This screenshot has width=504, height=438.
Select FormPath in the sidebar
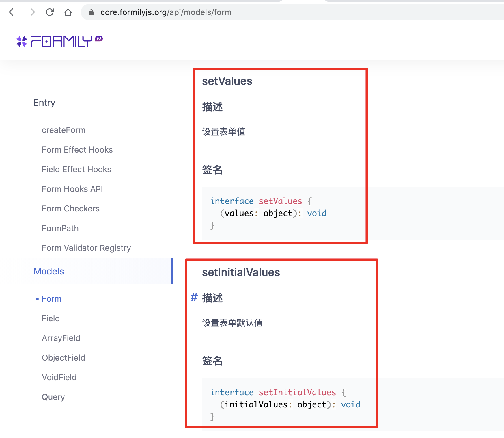tap(60, 228)
